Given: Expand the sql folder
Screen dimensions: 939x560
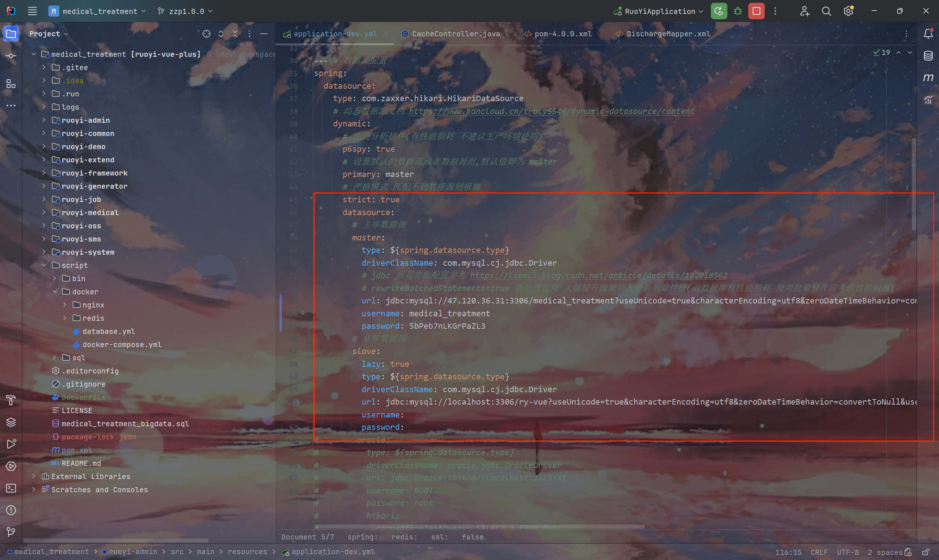Looking at the screenshot, I should (x=54, y=357).
